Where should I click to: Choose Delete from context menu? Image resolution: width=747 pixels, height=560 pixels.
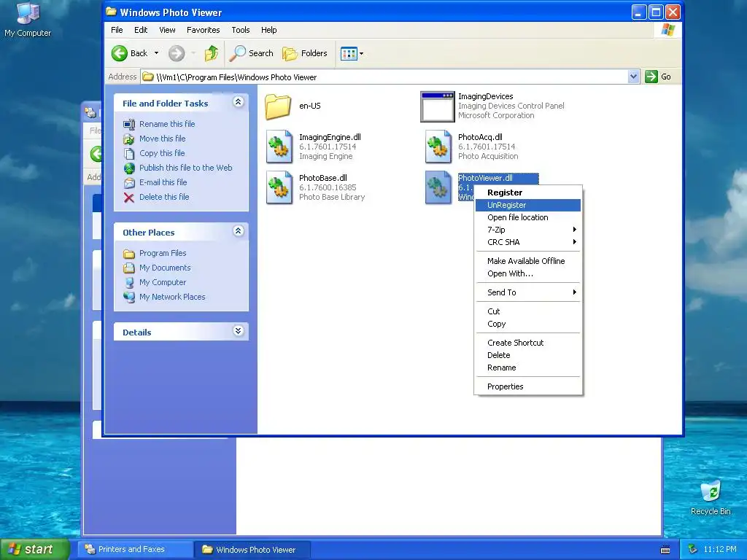(528, 355)
